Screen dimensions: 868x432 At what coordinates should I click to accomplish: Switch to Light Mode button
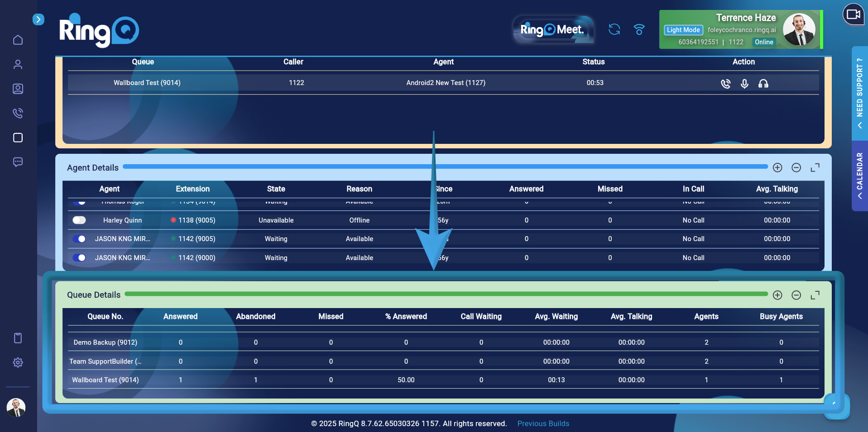[683, 30]
